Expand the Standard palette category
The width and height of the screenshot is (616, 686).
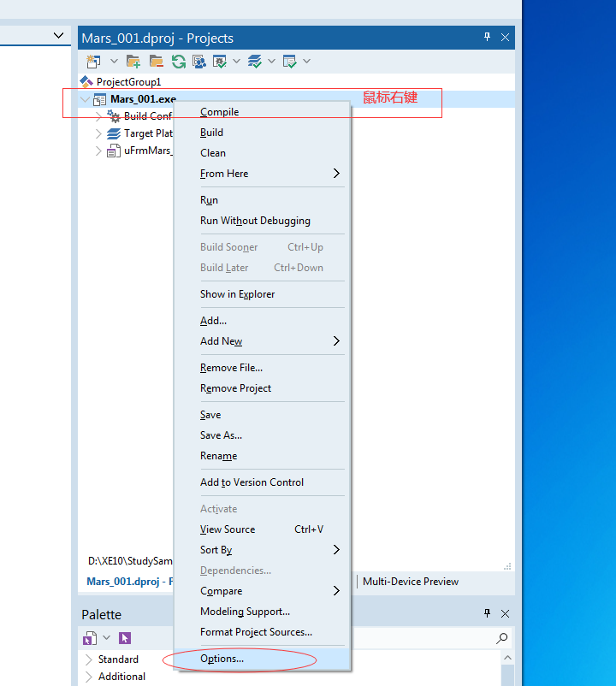coord(89,659)
